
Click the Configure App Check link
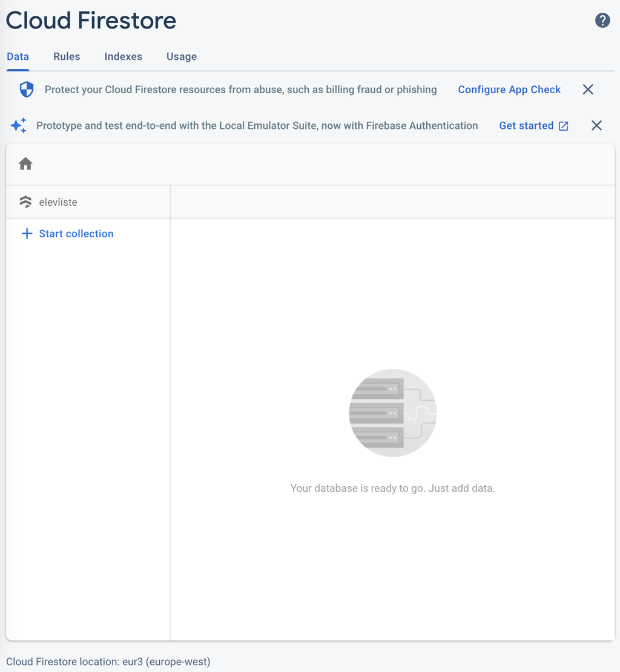pos(509,90)
